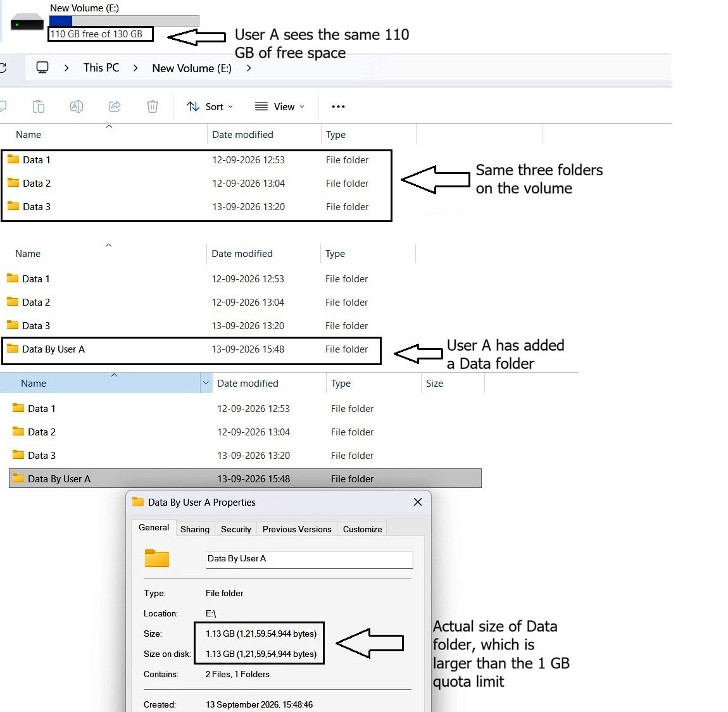The image size is (728, 712).
Task: Click the drive capacity usage bar
Action: 124,21
